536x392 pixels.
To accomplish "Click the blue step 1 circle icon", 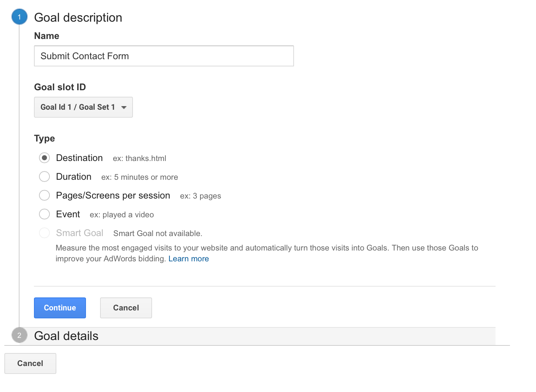I will coord(20,17).
